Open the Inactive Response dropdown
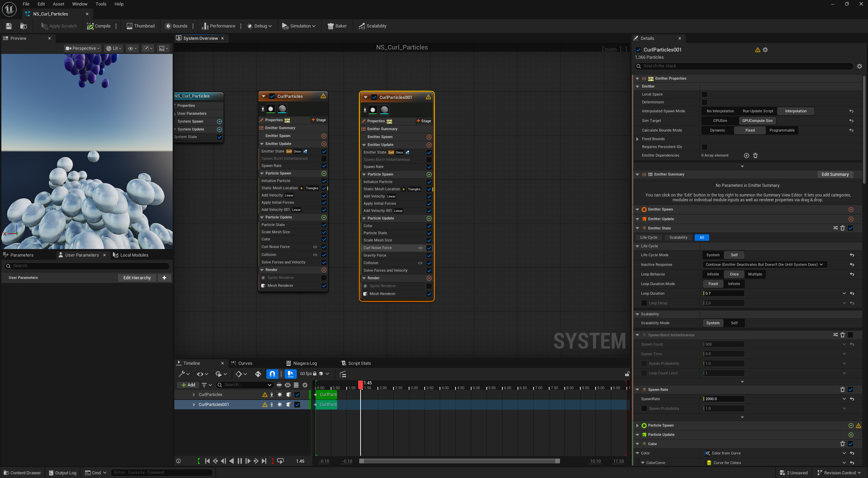 point(764,265)
